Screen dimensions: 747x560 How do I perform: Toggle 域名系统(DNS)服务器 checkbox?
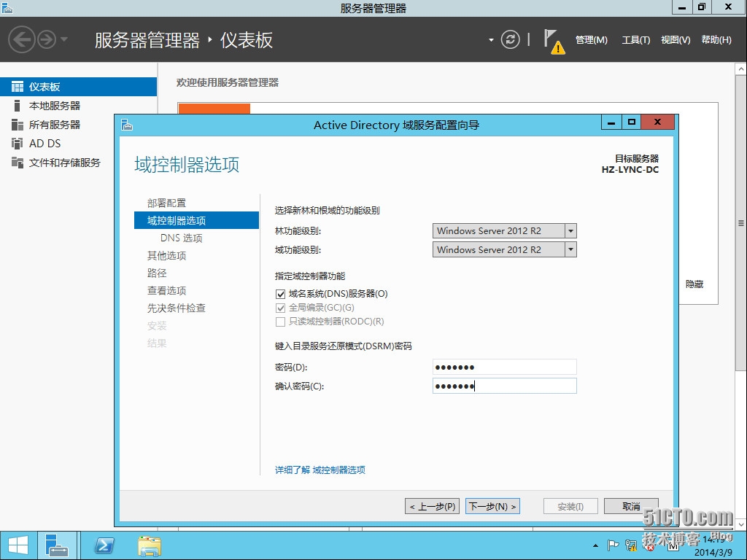point(281,294)
